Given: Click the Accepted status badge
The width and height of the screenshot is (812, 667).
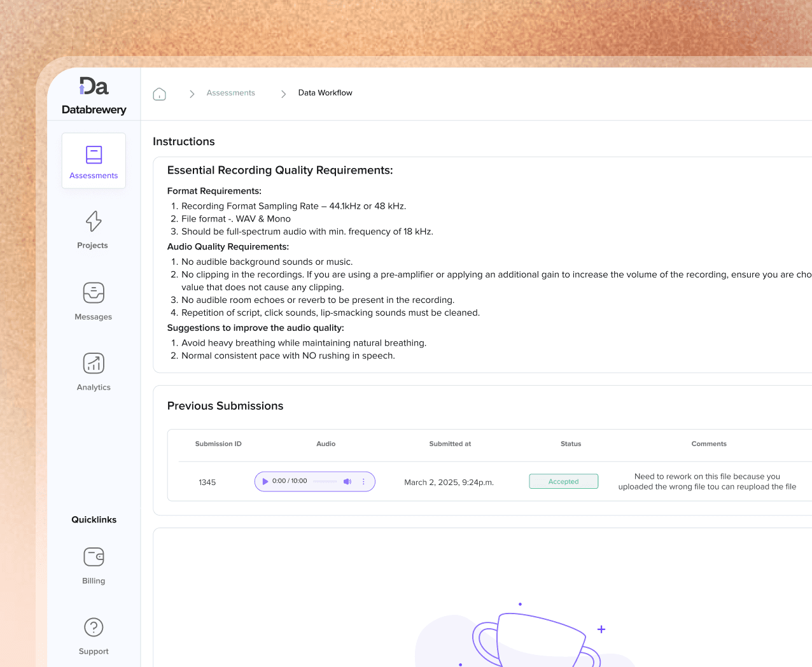Looking at the screenshot, I should 564,482.
